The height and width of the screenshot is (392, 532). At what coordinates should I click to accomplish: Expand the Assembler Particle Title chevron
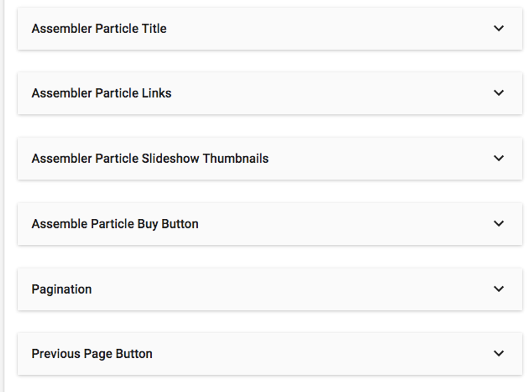pyautogui.click(x=498, y=28)
